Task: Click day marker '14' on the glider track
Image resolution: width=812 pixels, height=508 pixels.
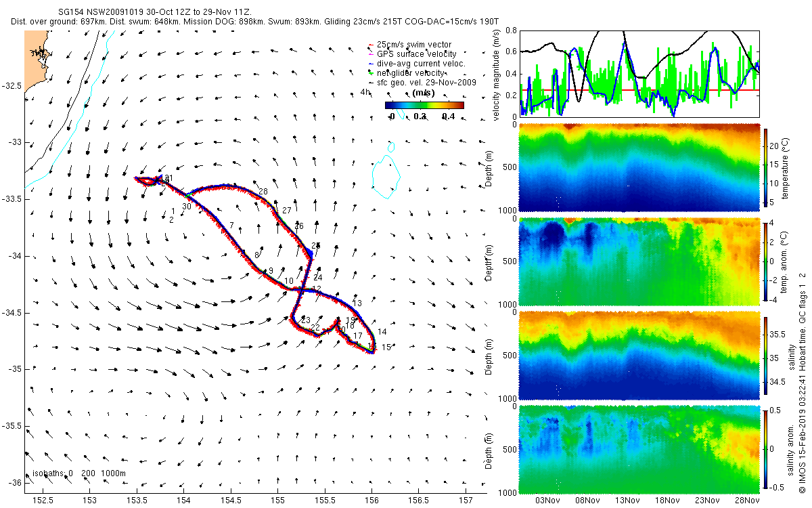Action: click(x=382, y=332)
